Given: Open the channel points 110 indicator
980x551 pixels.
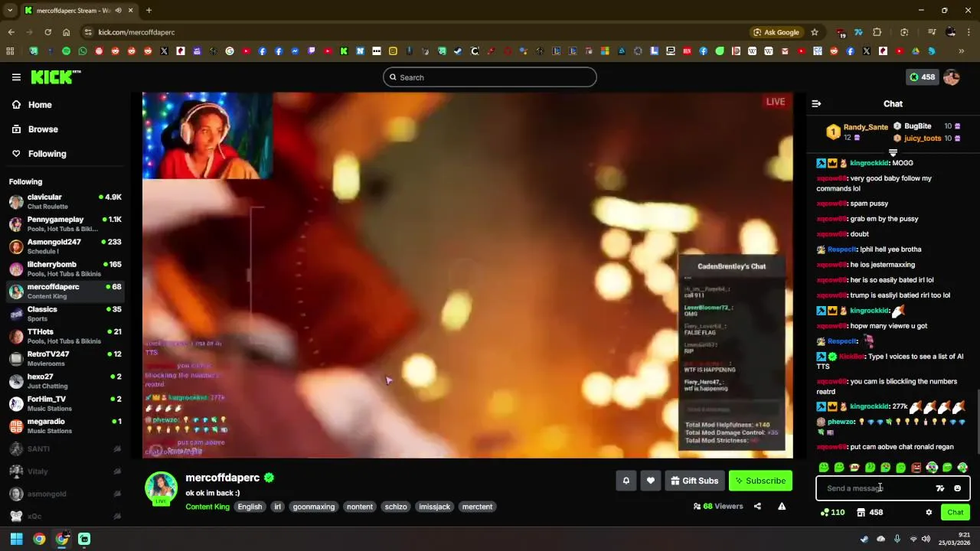Looking at the screenshot, I should pyautogui.click(x=832, y=513).
